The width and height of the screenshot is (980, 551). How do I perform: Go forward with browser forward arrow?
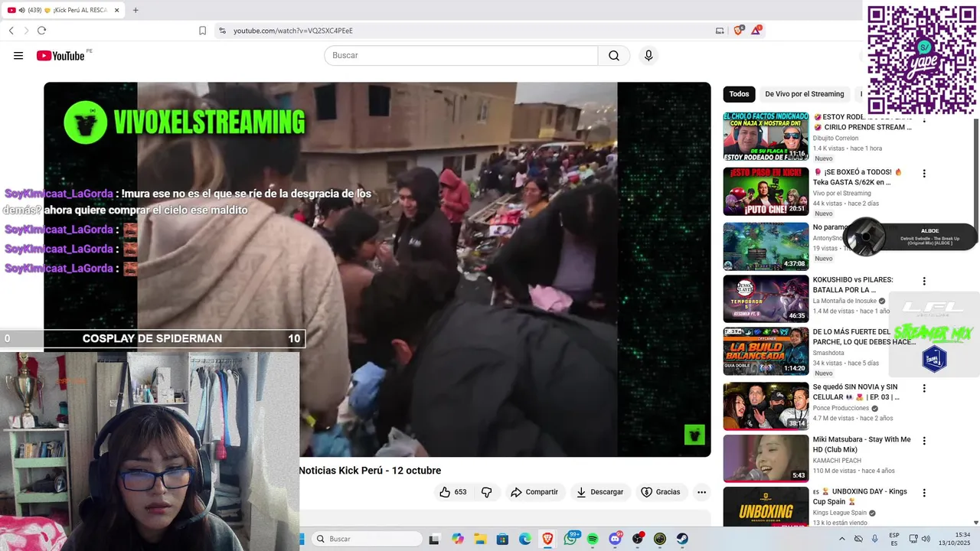[x=26, y=31]
